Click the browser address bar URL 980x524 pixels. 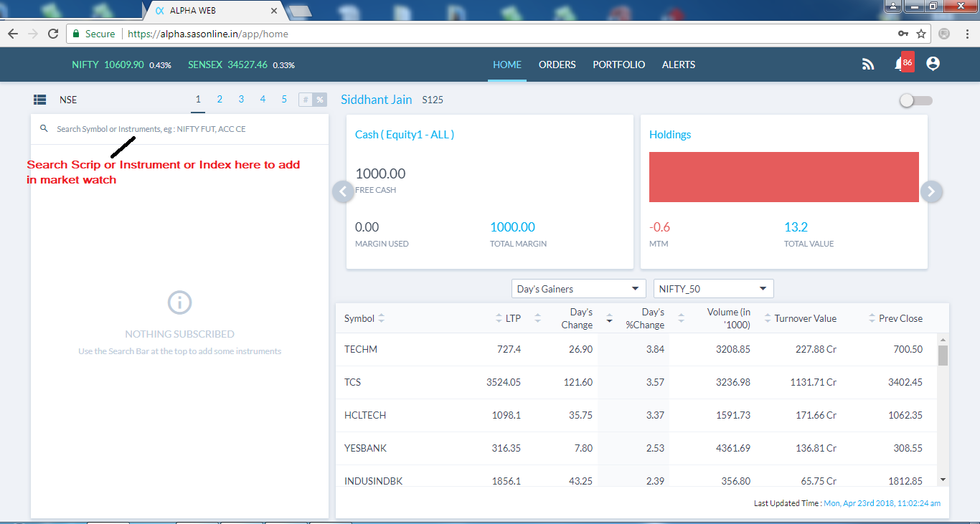click(208, 34)
